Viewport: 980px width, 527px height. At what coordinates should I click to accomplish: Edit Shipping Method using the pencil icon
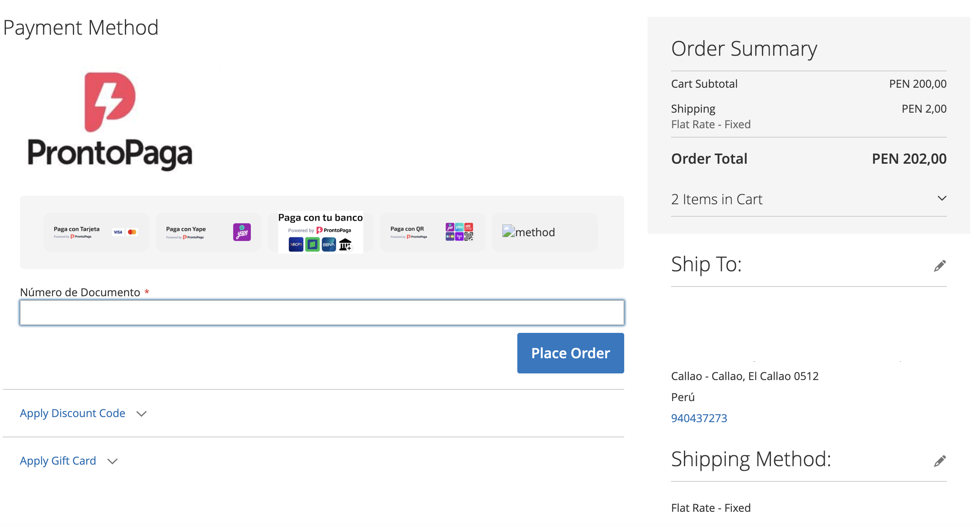(x=939, y=461)
